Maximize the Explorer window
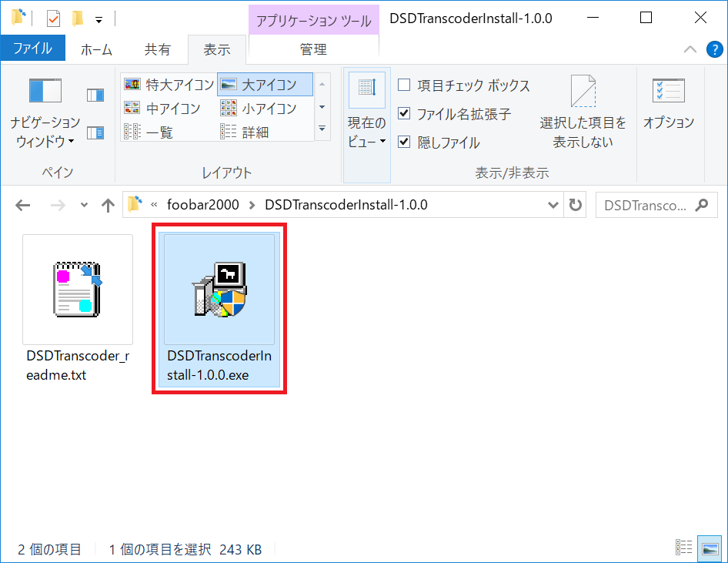Image resolution: width=728 pixels, height=563 pixels. [646, 18]
